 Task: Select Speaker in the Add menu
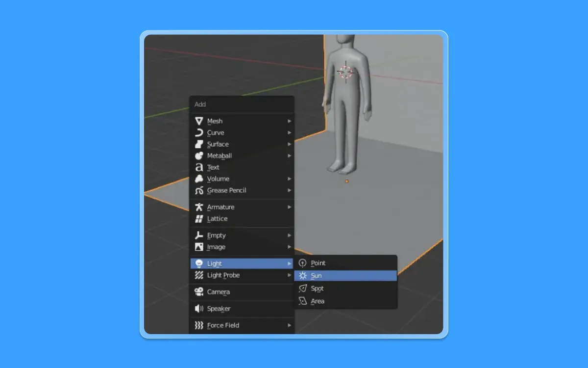[x=242, y=309]
